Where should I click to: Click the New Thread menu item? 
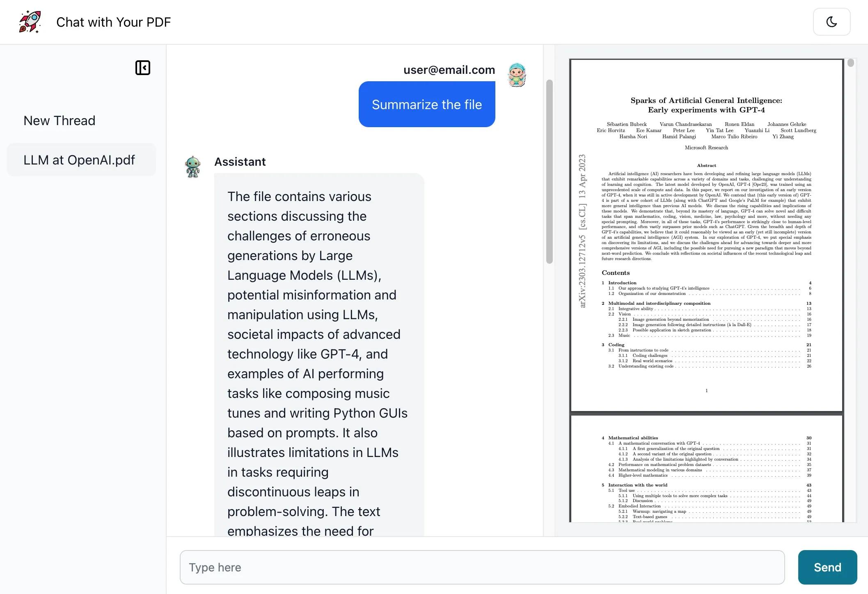pyautogui.click(x=60, y=121)
